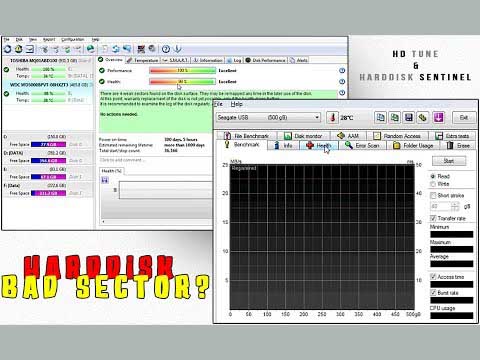Click the thermometer temperature icon in HD Tune

pyautogui.click(x=332, y=117)
